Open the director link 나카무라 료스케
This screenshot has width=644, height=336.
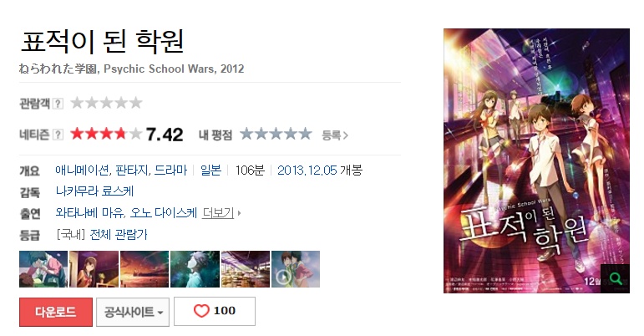tap(95, 191)
